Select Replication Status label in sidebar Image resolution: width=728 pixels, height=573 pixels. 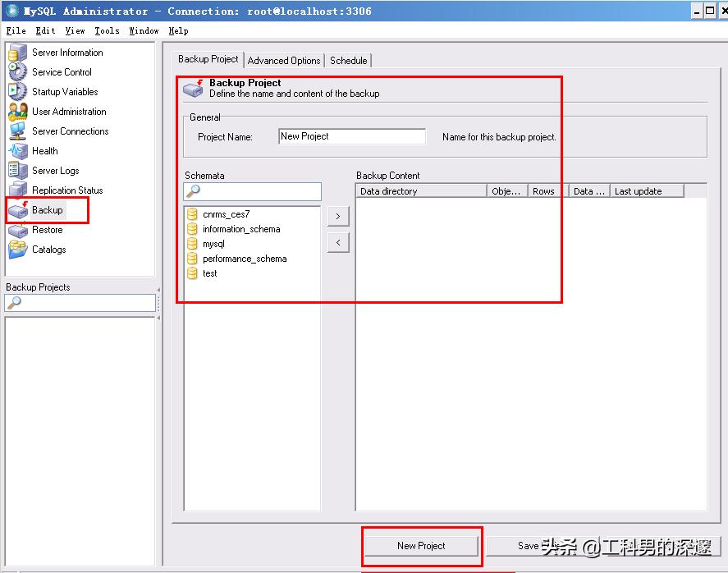click(67, 190)
